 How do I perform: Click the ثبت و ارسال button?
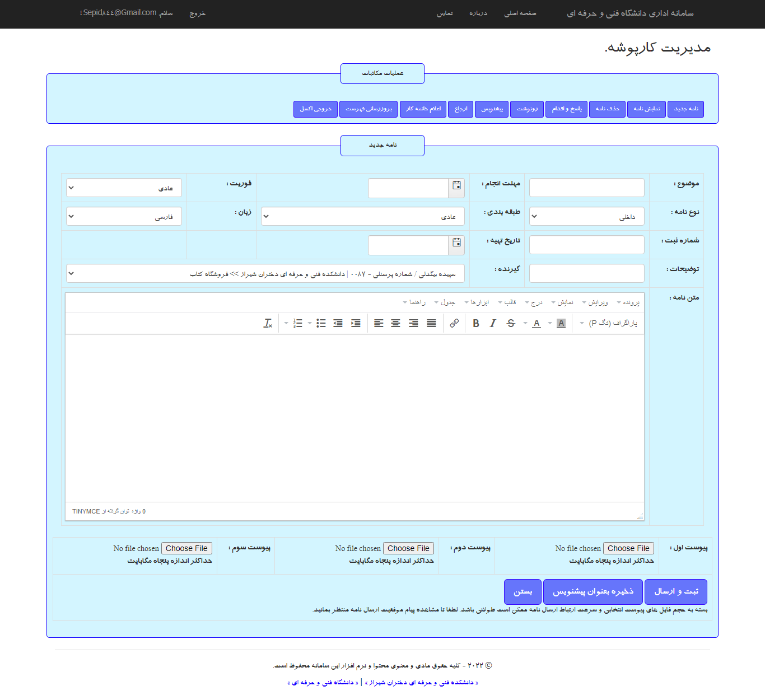click(676, 591)
